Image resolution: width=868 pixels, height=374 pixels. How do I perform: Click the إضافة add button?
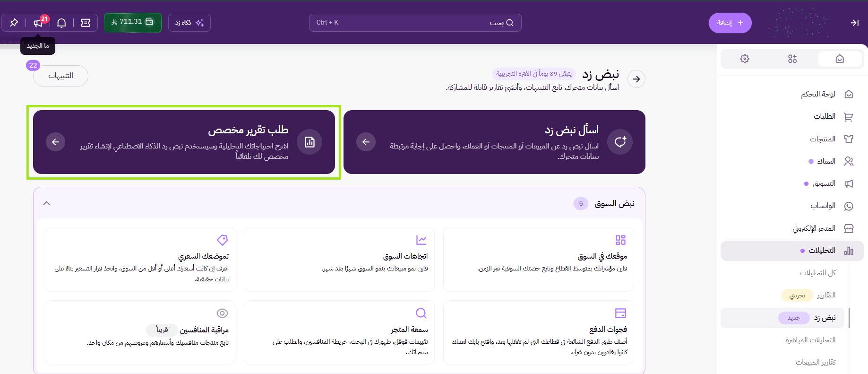point(730,23)
